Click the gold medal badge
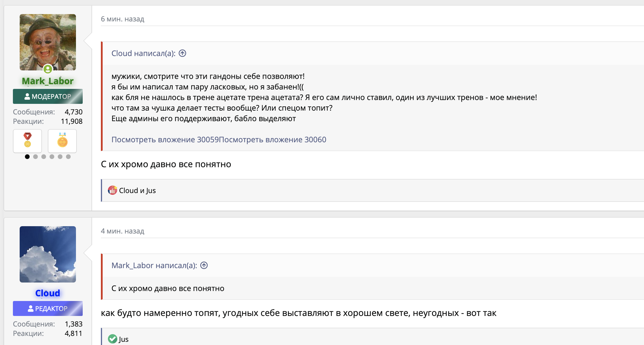Screen dimensions: 644x345 pyautogui.click(x=62, y=141)
